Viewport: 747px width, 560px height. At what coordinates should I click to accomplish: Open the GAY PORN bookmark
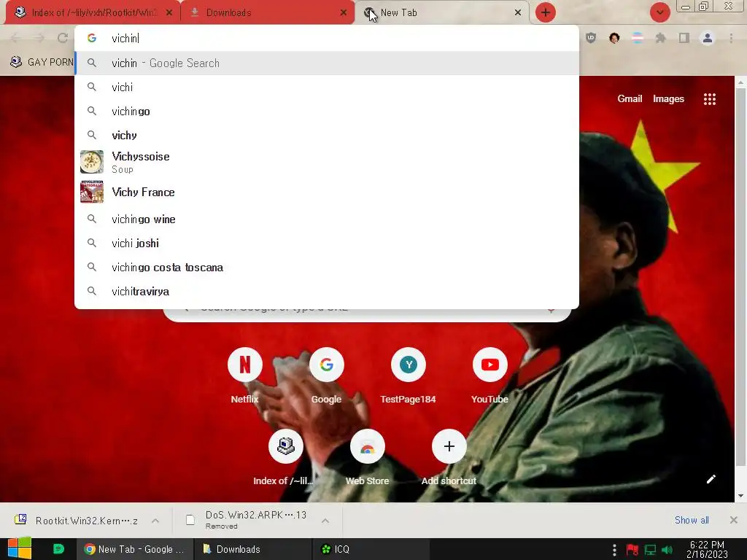[42, 62]
